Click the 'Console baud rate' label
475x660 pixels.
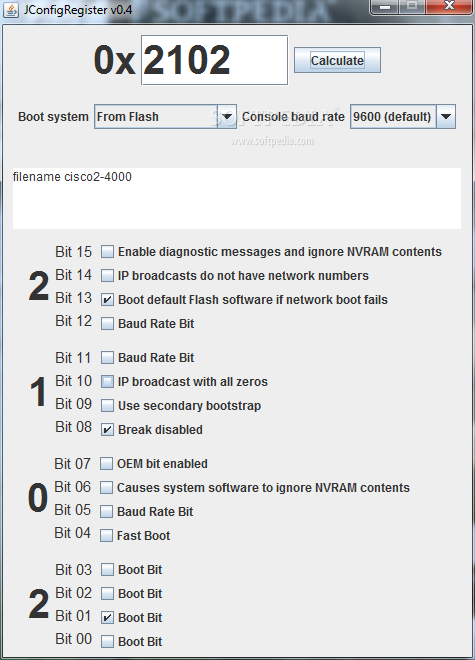[x=293, y=117]
